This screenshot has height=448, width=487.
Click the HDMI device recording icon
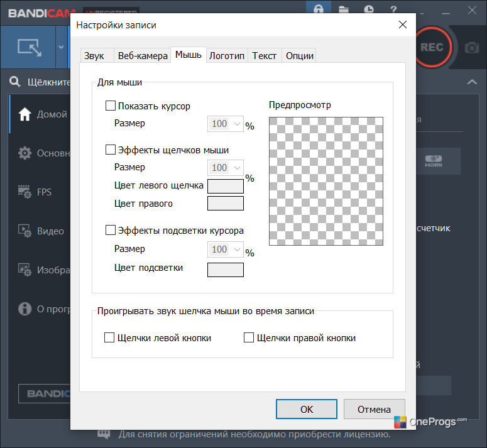click(x=434, y=161)
